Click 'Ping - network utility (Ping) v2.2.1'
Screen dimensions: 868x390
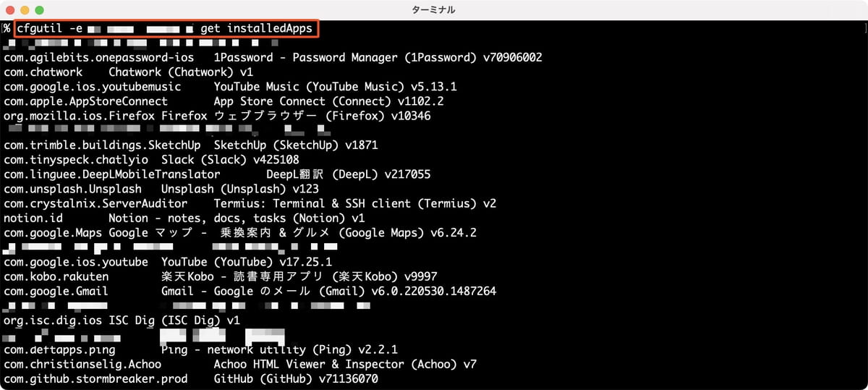coord(279,349)
